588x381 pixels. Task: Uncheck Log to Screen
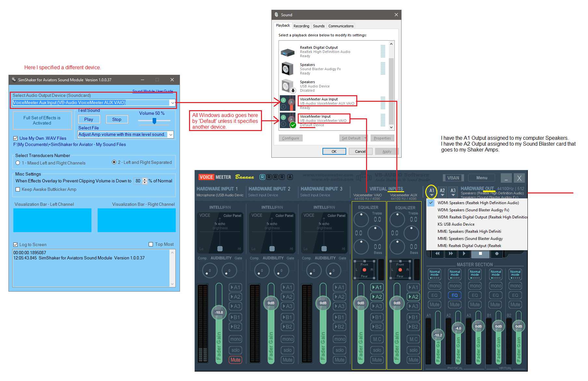point(15,244)
